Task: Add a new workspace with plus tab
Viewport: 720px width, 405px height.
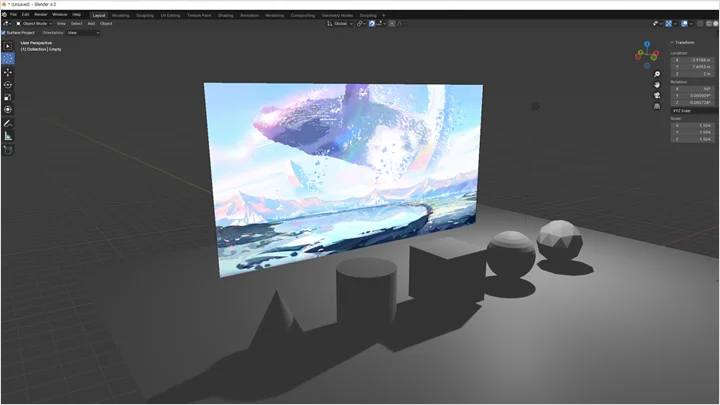Action: [383, 15]
